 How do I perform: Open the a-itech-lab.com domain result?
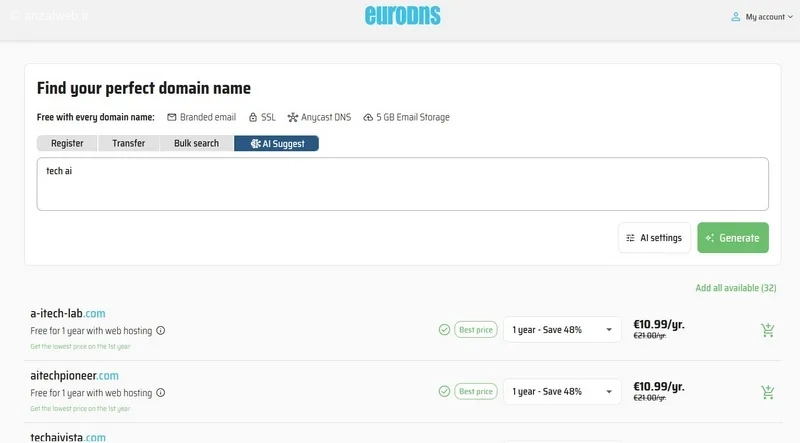(x=68, y=313)
